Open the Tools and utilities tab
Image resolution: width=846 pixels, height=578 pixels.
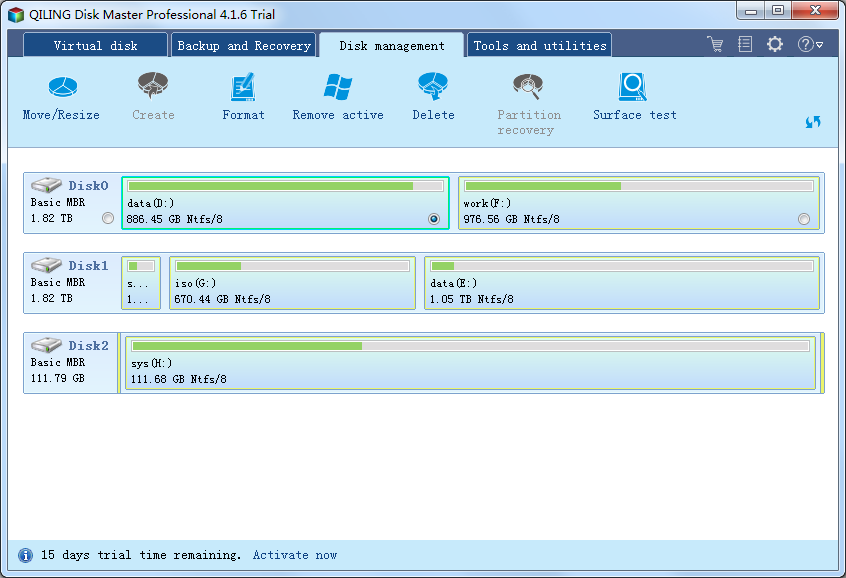tap(540, 45)
